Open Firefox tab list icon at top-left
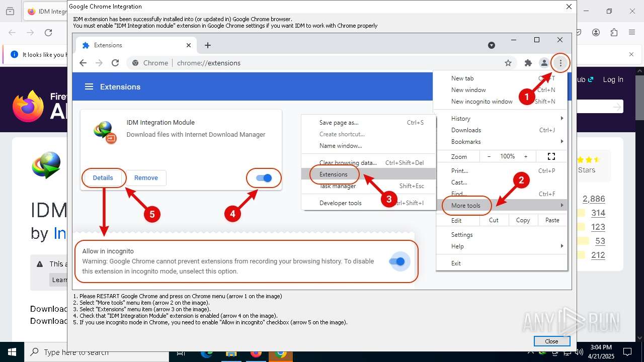Image resolution: width=644 pixels, height=362 pixels. pyautogui.click(x=10, y=11)
